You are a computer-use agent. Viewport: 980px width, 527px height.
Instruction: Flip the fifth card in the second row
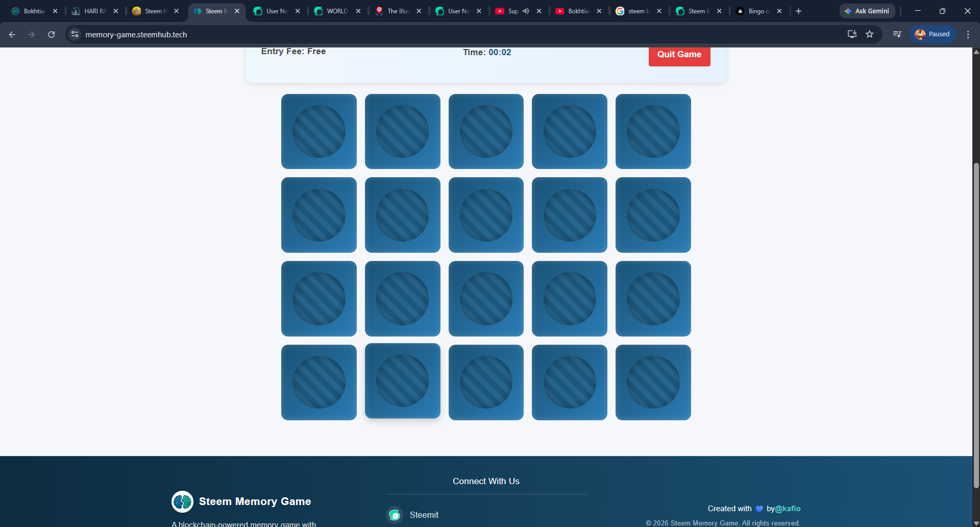(x=653, y=215)
